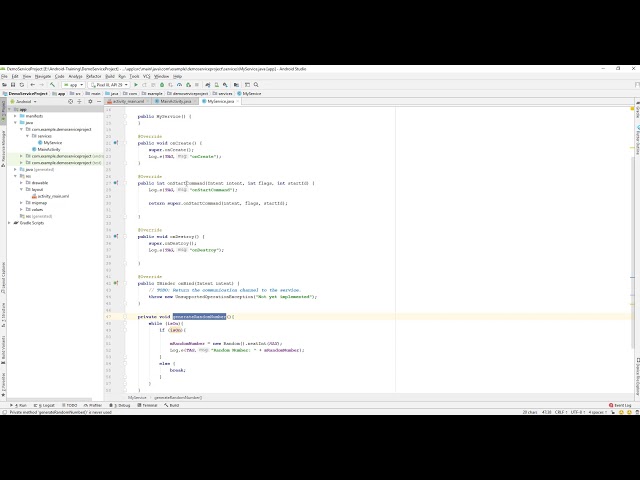Click the Save All toolbar icon
This screenshot has height=480, width=640.
point(13,85)
